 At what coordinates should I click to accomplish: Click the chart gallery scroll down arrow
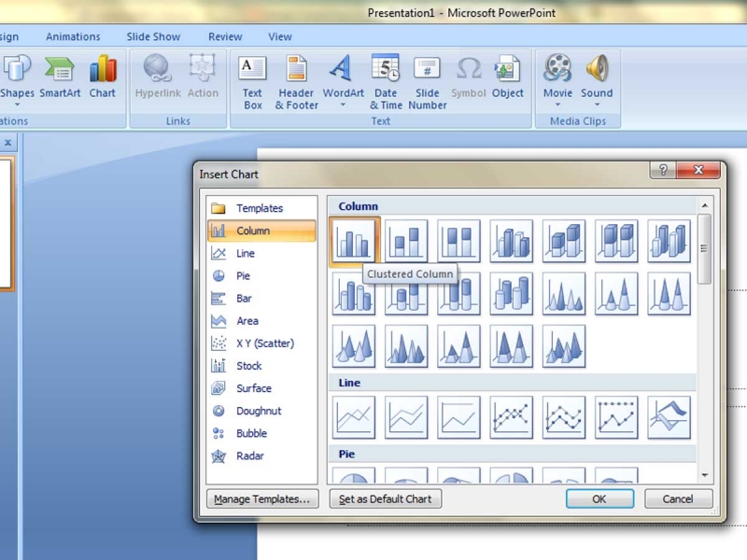point(705,475)
